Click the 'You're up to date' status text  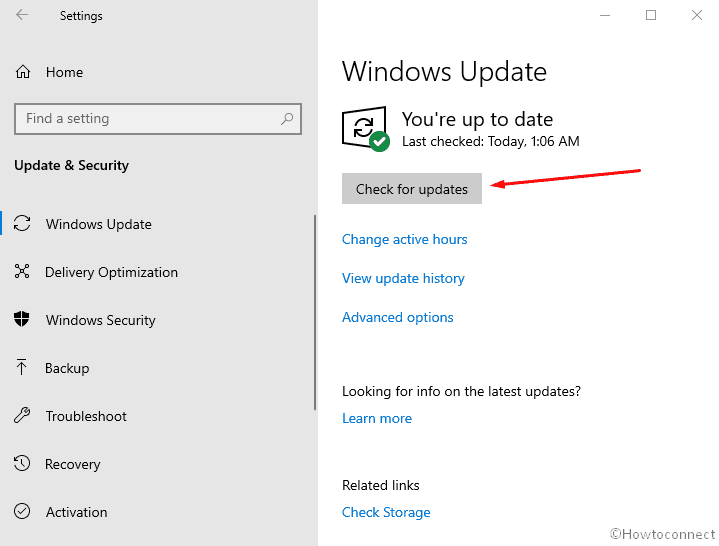point(477,119)
